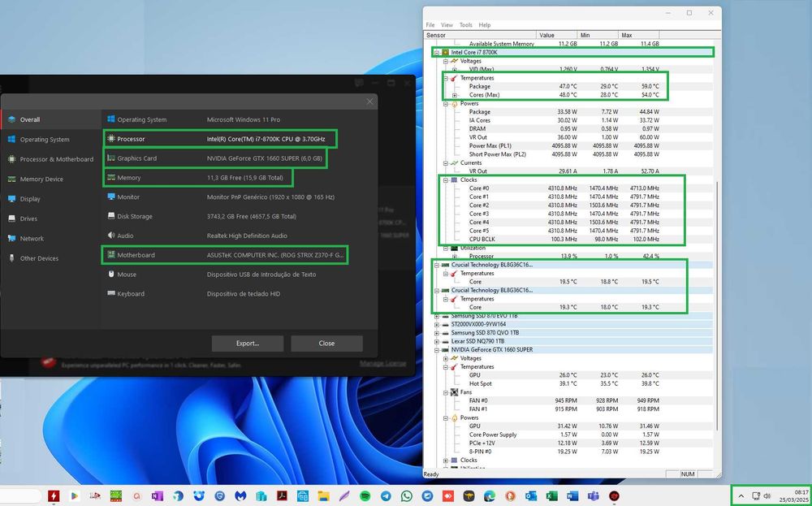Open Excel from the taskbar
This screenshot has width=812, height=506.
[552, 496]
